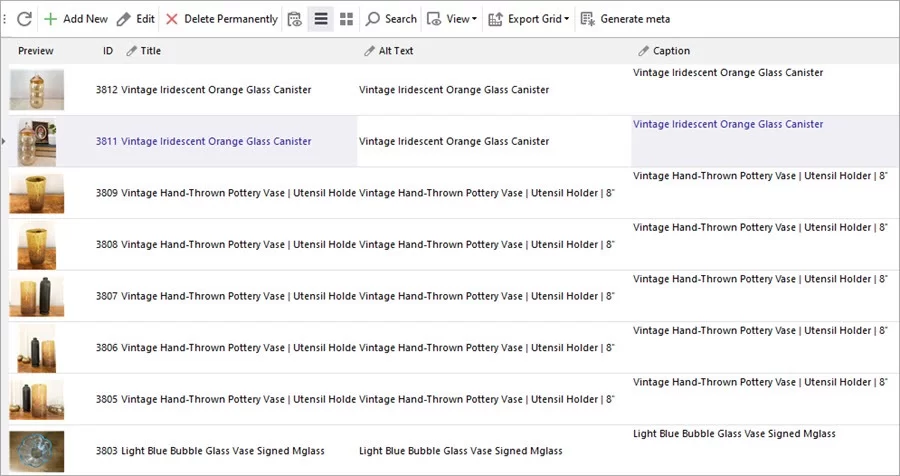Open the View dropdown menu
This screenshot has width=900, height=476.
(x=452, y=19)
